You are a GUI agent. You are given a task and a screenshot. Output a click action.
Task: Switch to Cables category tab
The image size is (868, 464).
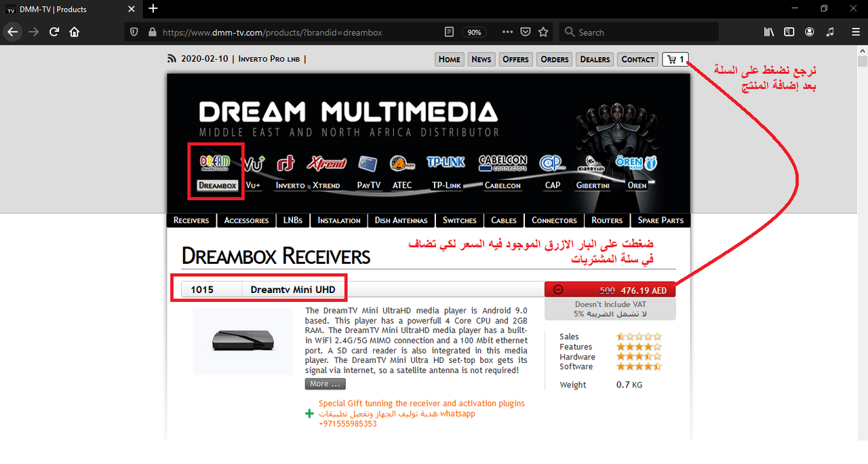504,220
